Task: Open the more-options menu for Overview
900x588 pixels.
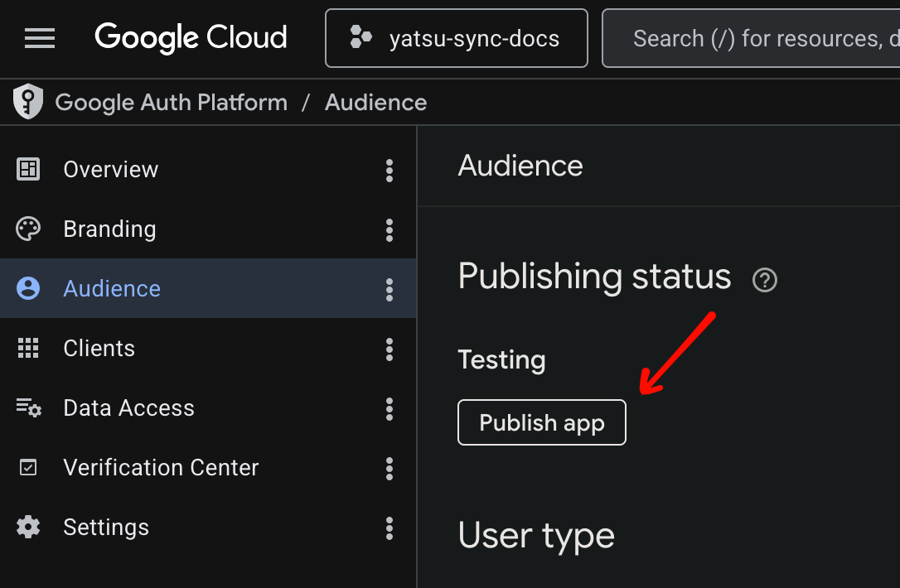Action: coord(390,171)
